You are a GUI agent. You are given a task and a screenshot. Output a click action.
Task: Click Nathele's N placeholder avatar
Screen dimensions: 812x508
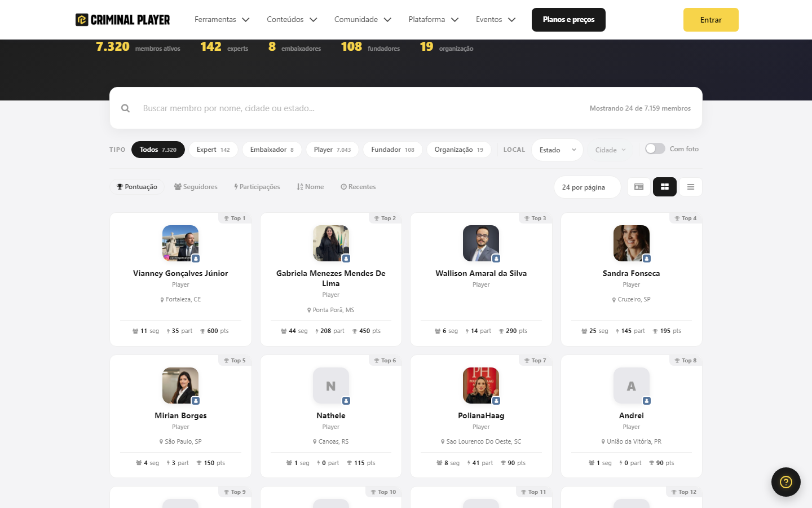click(x=331, y=386)
